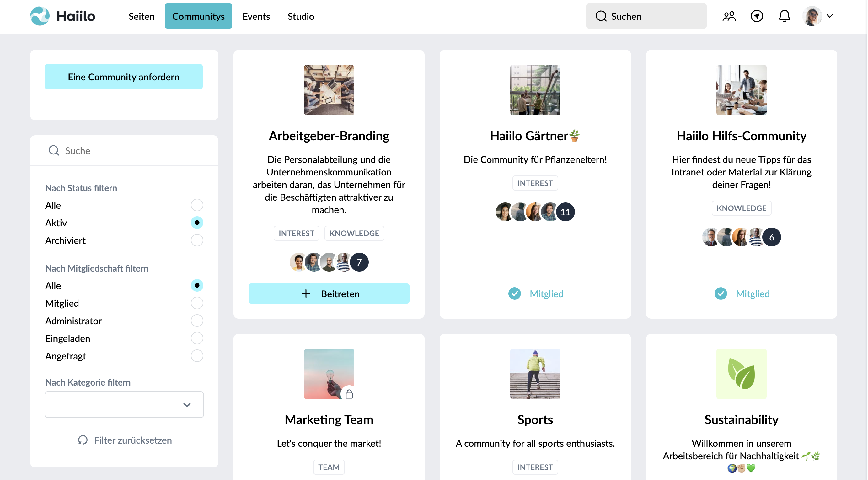Click the global Suchen search field
Screen dimensions: 868x480
coord(646,16)
